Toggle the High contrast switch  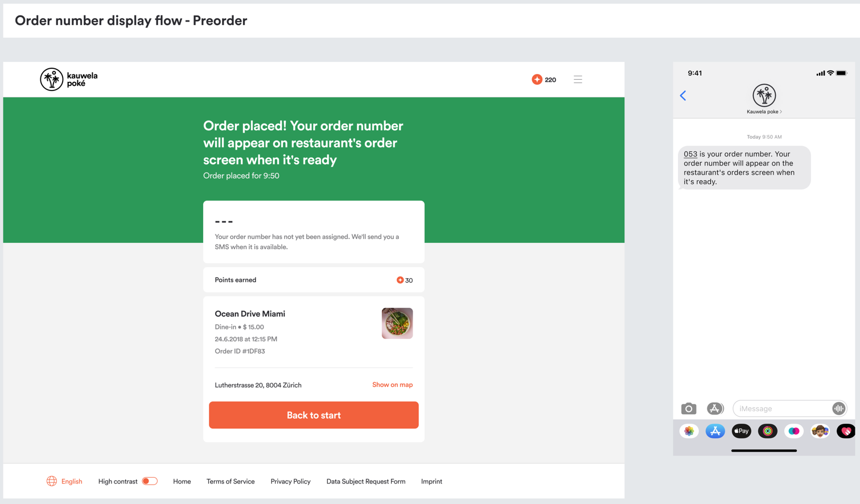click(x=150, y=481)
